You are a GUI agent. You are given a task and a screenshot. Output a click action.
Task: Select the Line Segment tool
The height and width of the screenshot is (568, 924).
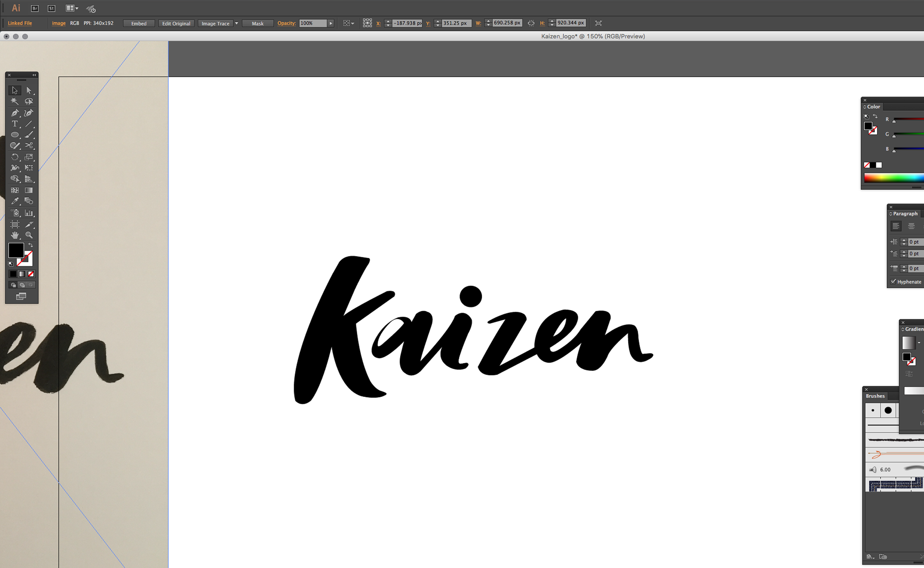(x=29, y=124)
